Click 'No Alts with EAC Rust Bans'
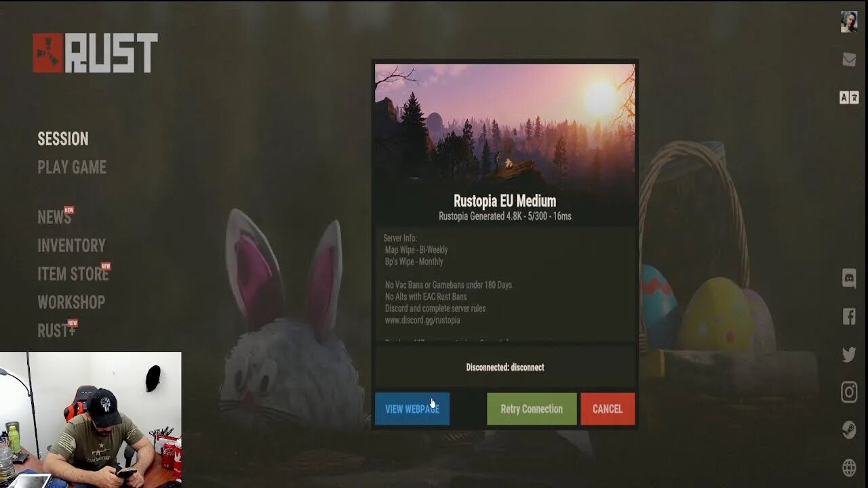The image size is (868, 488). [426, 297]
